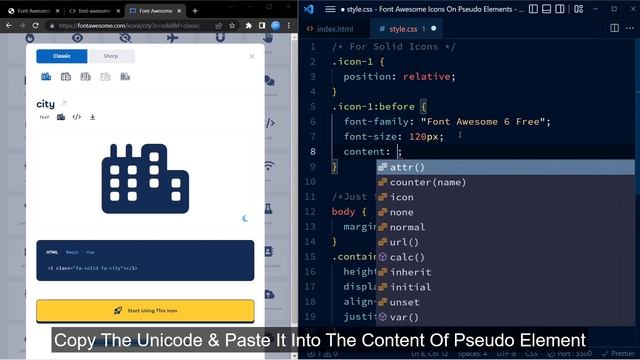Download the city icon SVG

[93, 117]
